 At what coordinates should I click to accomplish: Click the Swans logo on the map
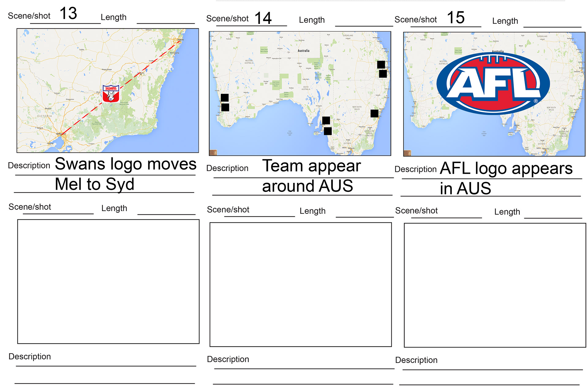[111, 93]
